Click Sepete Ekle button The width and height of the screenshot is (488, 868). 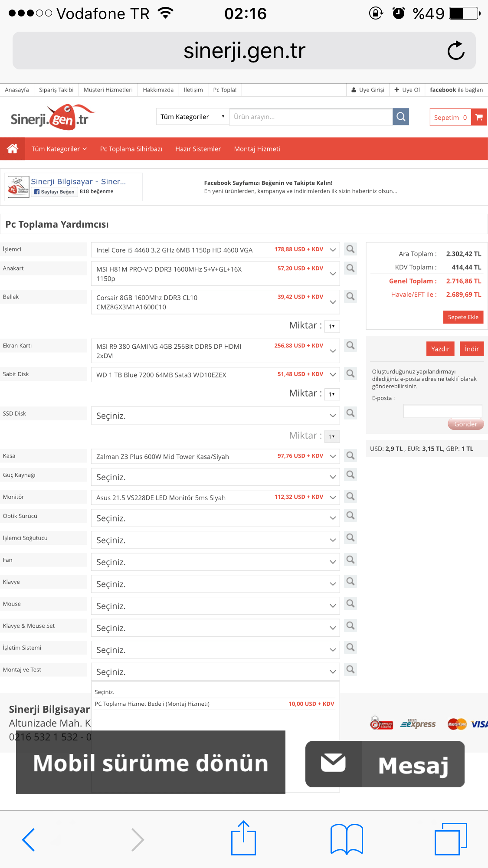point(463,317)
